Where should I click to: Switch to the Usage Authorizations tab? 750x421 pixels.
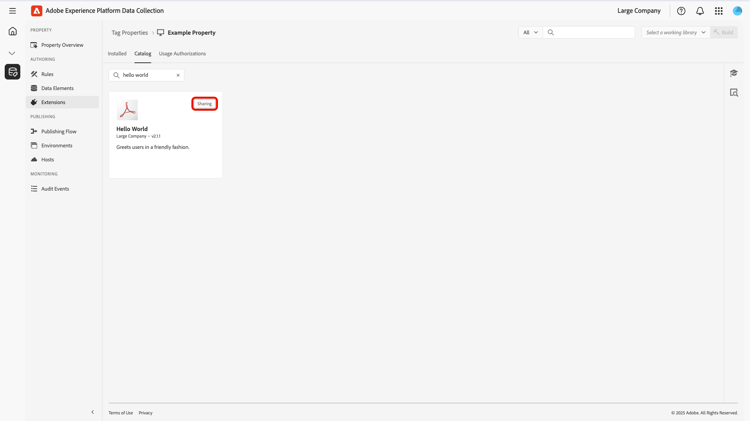[x=182, y=54]
